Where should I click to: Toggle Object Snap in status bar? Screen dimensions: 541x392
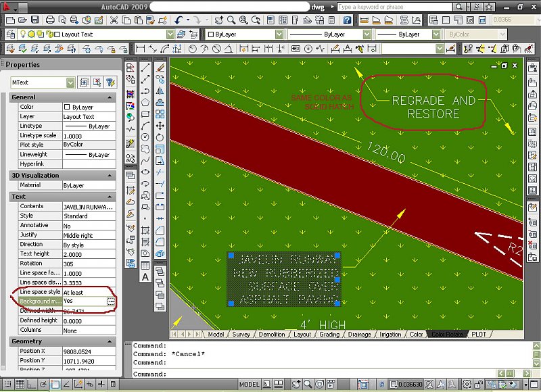click(x=55, y=384)
